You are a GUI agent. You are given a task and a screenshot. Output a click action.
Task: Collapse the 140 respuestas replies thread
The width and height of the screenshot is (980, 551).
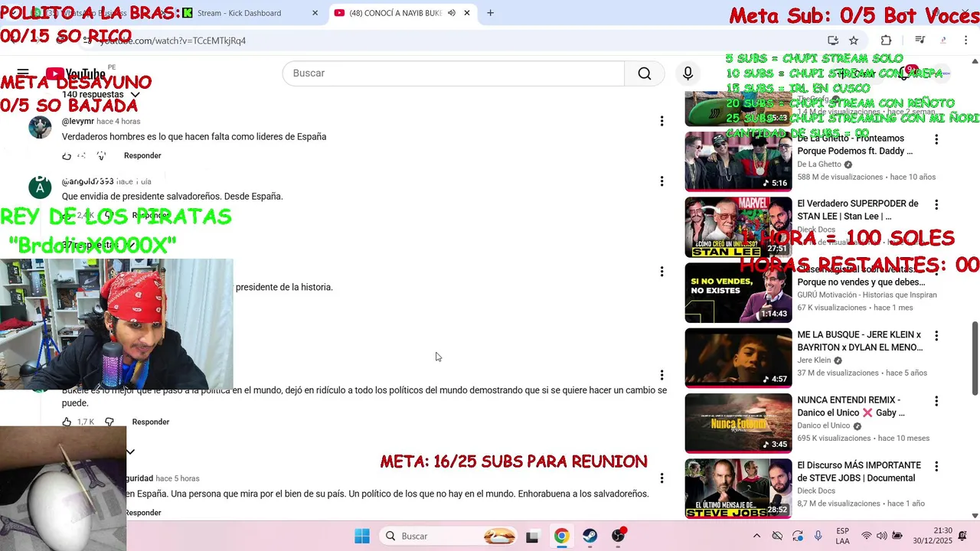click(x=100, y=95)
